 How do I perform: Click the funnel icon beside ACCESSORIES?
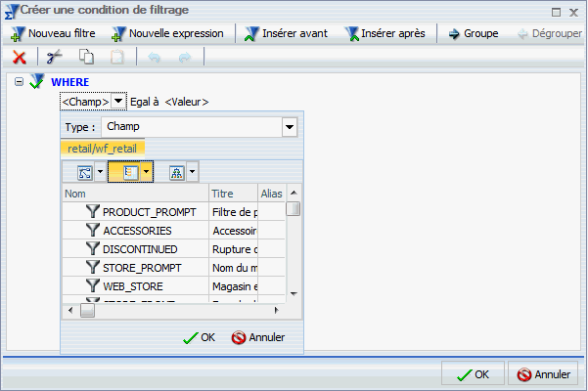92,230
